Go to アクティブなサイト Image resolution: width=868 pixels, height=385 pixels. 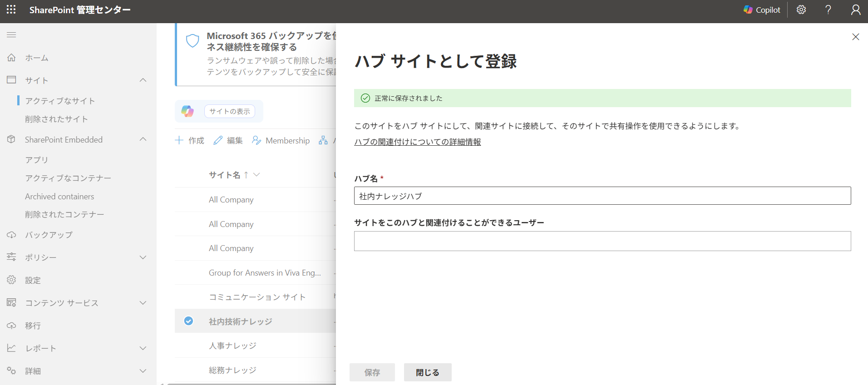coord(60,101)
